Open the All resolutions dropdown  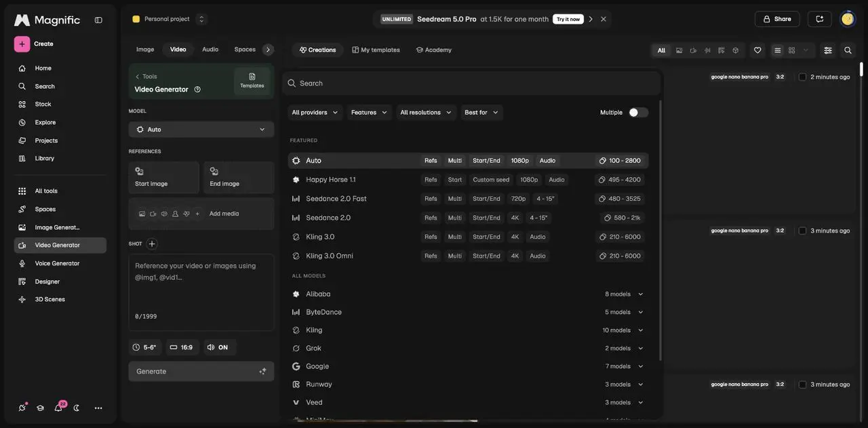pyautogui.click(x=427, y=113)
